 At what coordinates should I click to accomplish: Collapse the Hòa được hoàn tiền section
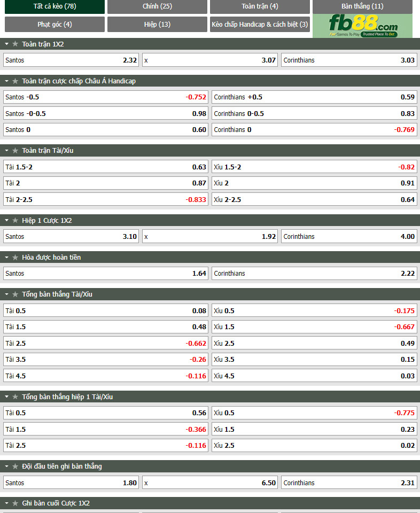(6, 257)
